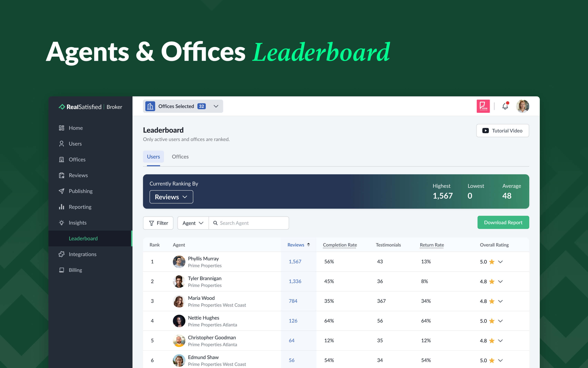Image resolution: width=588 pixels, height=368 pixels.
Task: Click Tyler Brannigan's avatar
Action: (x=179, y=281)
